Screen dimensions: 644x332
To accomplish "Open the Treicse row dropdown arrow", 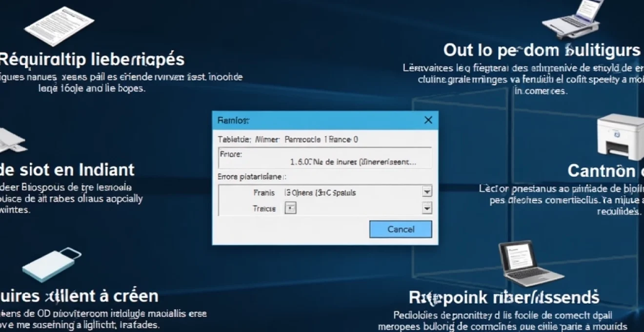I will pos(427,208).
